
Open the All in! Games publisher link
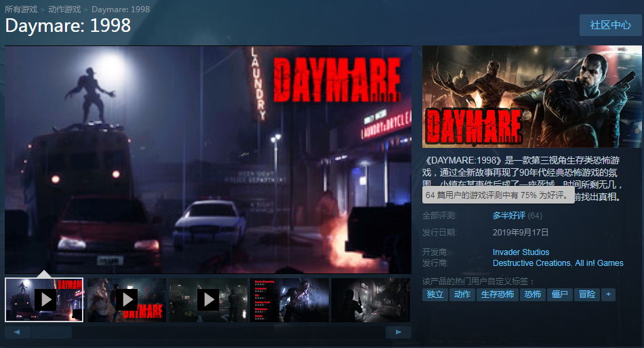[599, 263]
